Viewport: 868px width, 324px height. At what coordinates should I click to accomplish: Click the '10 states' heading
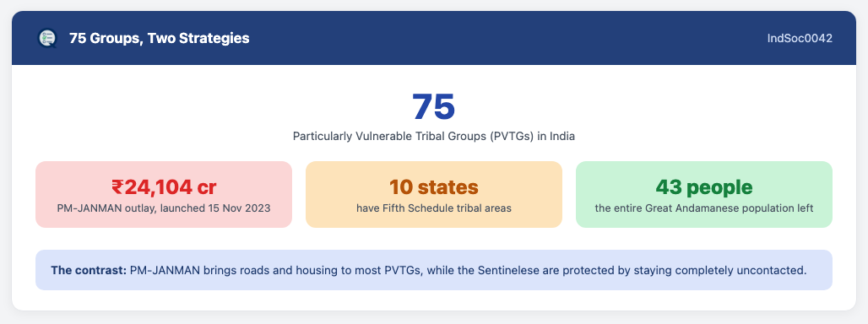tap(434, 187)
